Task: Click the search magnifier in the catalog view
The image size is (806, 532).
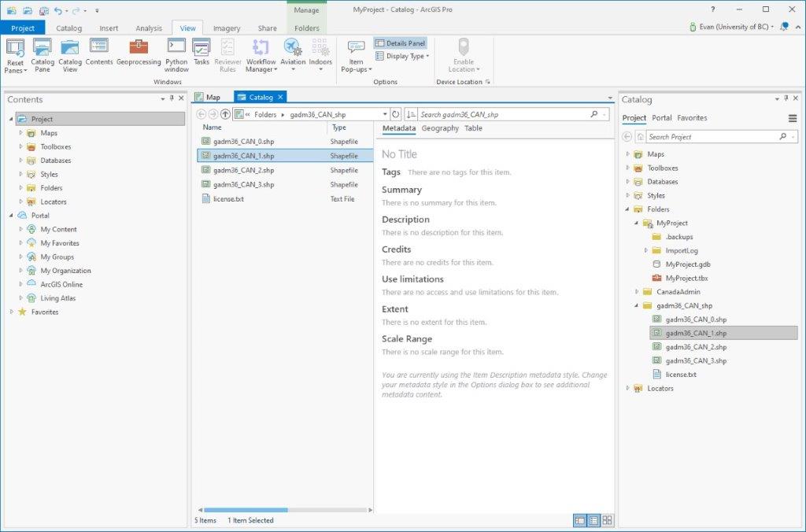Action: point(594,114)
